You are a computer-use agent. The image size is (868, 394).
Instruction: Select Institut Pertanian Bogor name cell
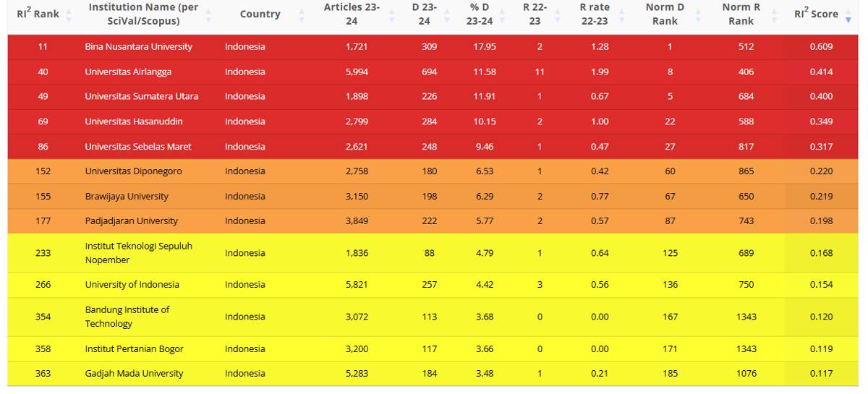(135, 348)
